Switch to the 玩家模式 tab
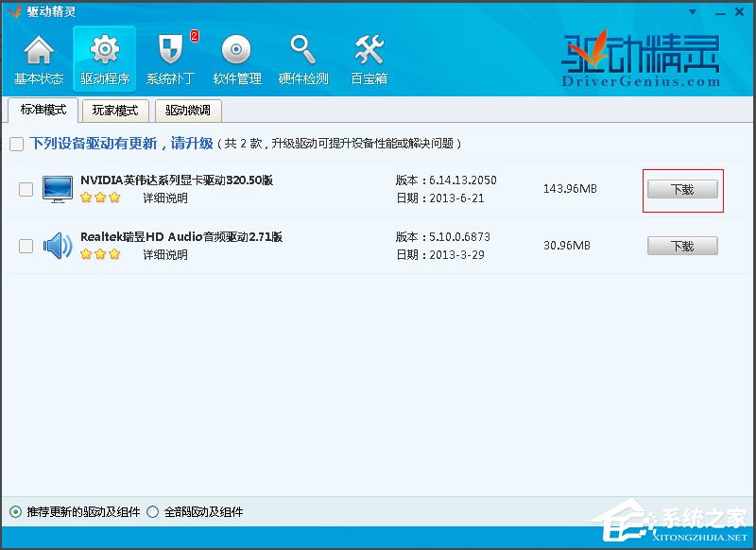Image resolution: width=756 pixels, height=550 pixels. click(114, 112)
